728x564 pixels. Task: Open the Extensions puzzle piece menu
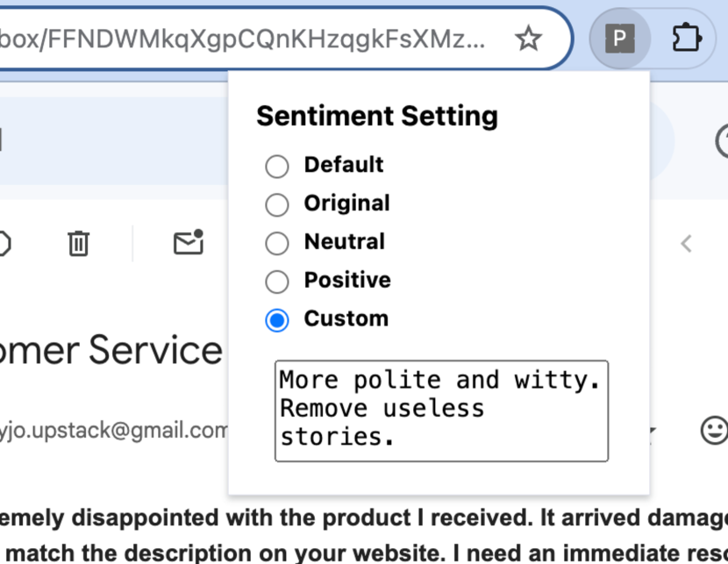pos(686,39)
